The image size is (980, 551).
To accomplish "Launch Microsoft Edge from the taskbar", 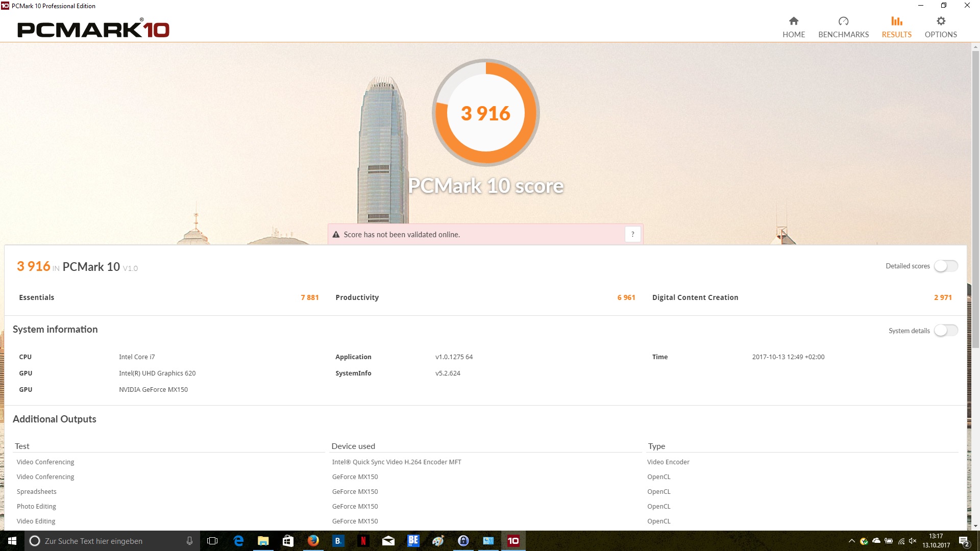I will click(x=238, y=541).
